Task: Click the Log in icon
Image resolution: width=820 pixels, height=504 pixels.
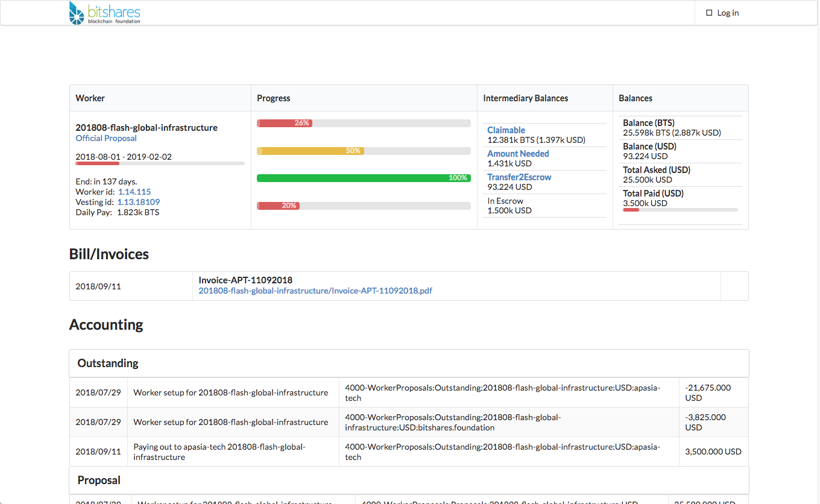Action: click(709, 13)
